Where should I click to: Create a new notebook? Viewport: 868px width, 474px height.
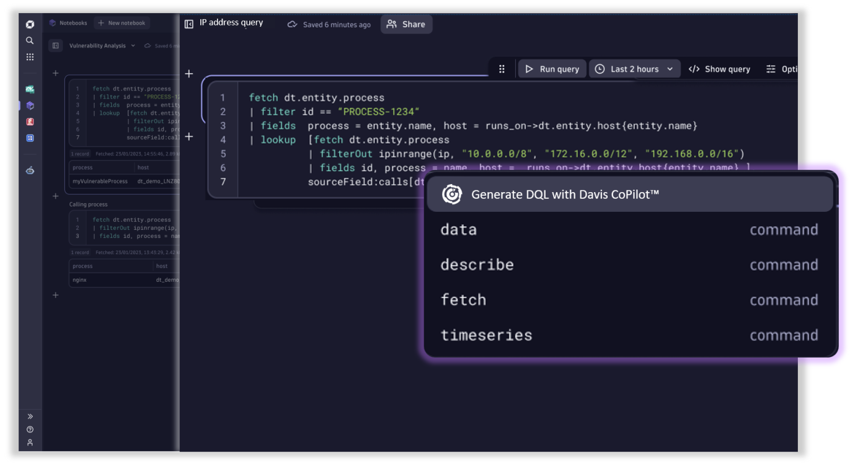click(x=122, y=22)
